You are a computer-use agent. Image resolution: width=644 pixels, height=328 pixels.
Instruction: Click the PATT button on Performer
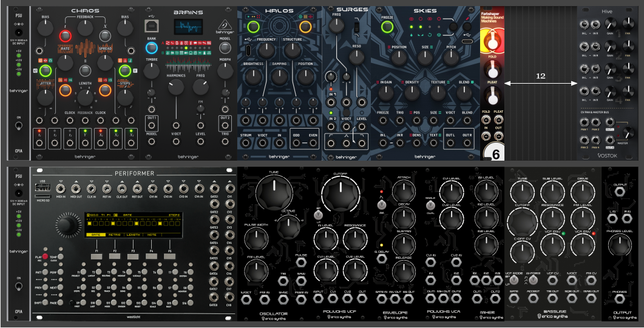(x=45, y=272)
